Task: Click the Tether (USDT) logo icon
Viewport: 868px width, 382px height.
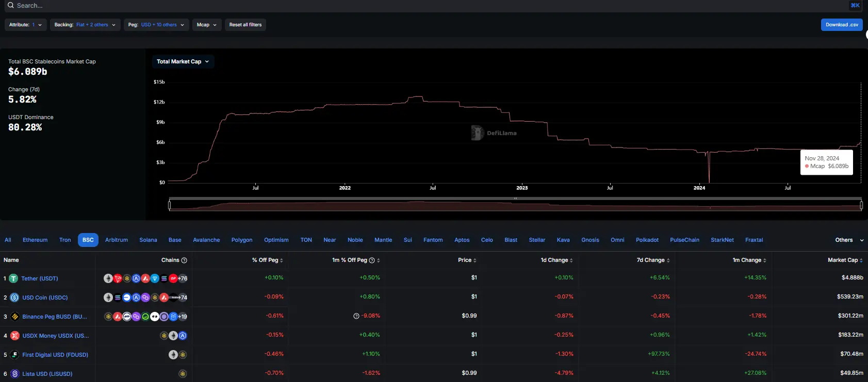Action: point(13,278)
